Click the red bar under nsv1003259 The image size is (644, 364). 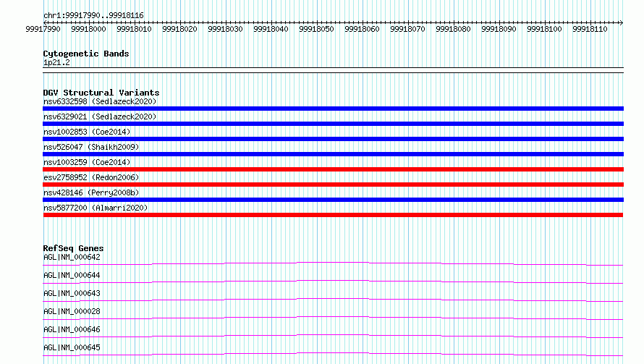(333, 169)
